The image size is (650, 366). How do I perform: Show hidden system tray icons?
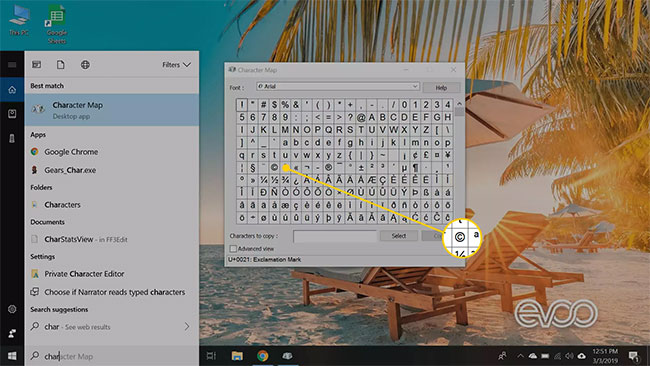[x=520, y=356]
